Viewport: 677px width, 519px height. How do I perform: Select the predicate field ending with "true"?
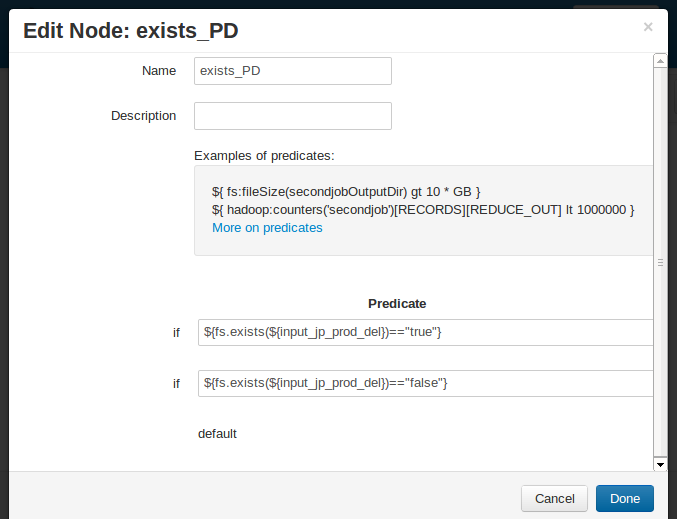(425, 332)
